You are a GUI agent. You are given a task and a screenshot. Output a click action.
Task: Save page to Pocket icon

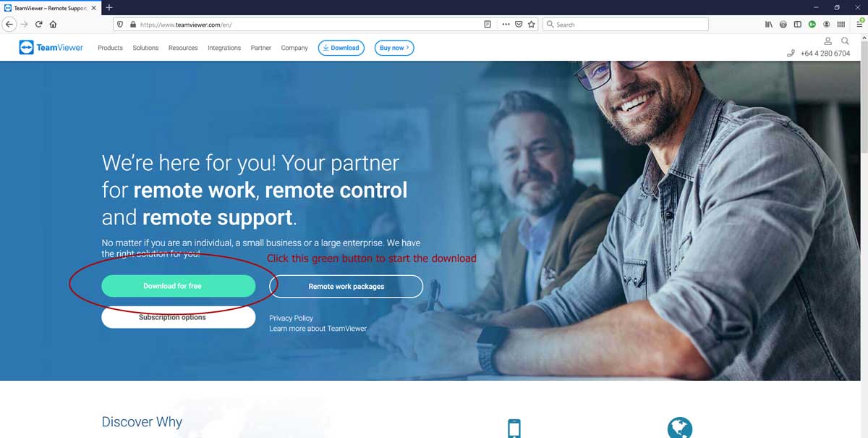519,24
